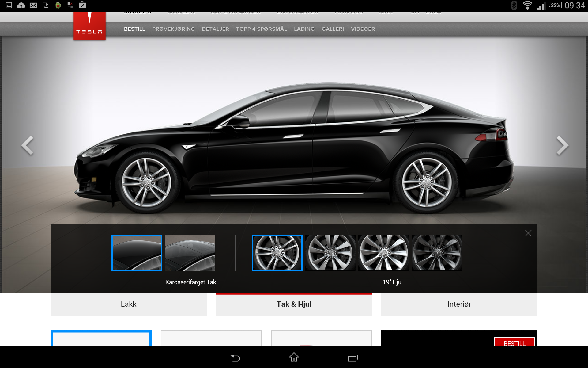Close the roof and wheel options panel
Screen dimensions: 588x368
(528, 233)
